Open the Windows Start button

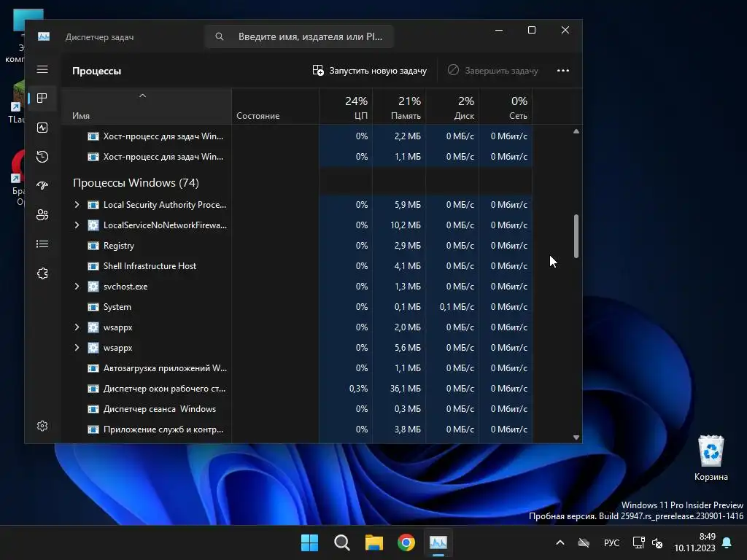click(309, 542)
